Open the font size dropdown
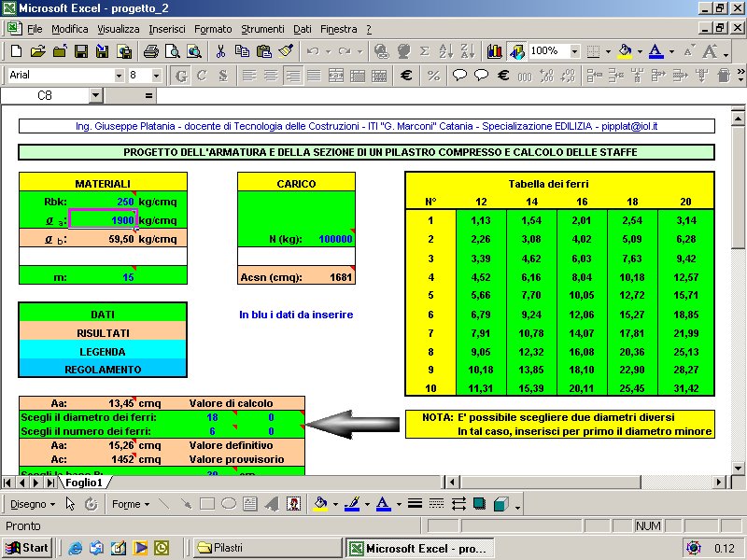The width and height of the screenshot is (747, 560). [156, 76]
